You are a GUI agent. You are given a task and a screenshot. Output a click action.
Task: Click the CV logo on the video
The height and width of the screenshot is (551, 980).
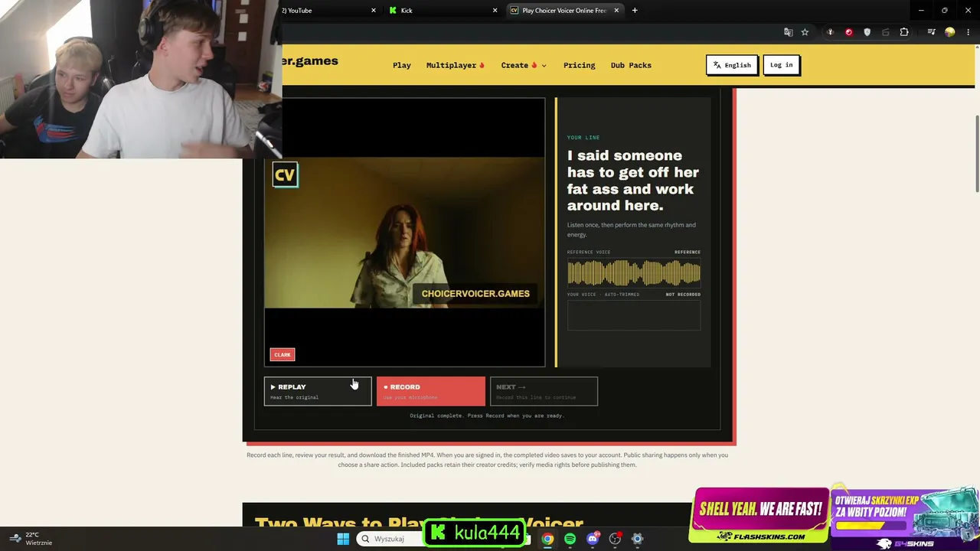tap(285, 175)
